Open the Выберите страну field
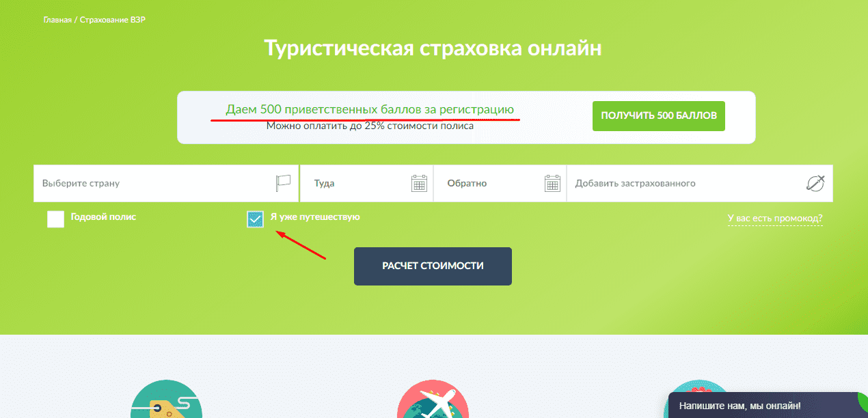This screenshot has width=868, height=418. point(166,183)
